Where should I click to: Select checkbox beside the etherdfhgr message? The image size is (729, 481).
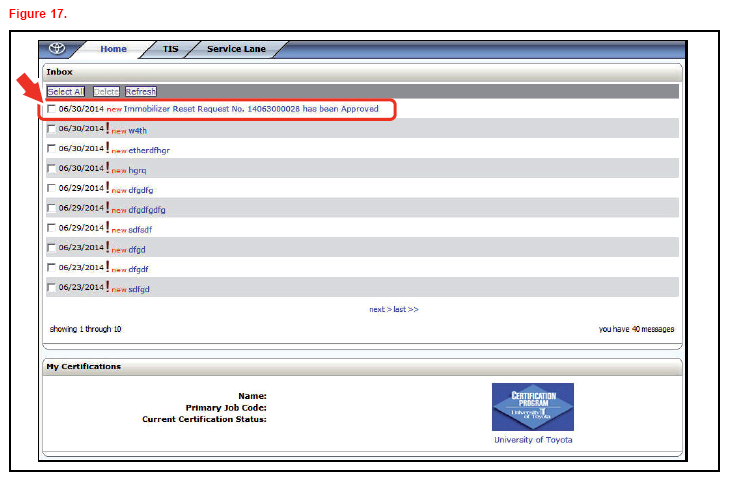tap(52, 149)
